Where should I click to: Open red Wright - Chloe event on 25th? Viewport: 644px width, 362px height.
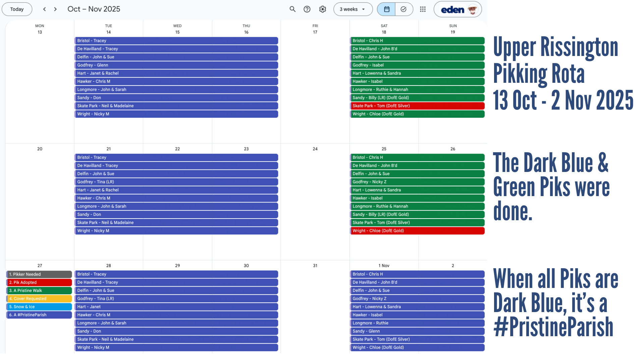(x=417, y=231)
